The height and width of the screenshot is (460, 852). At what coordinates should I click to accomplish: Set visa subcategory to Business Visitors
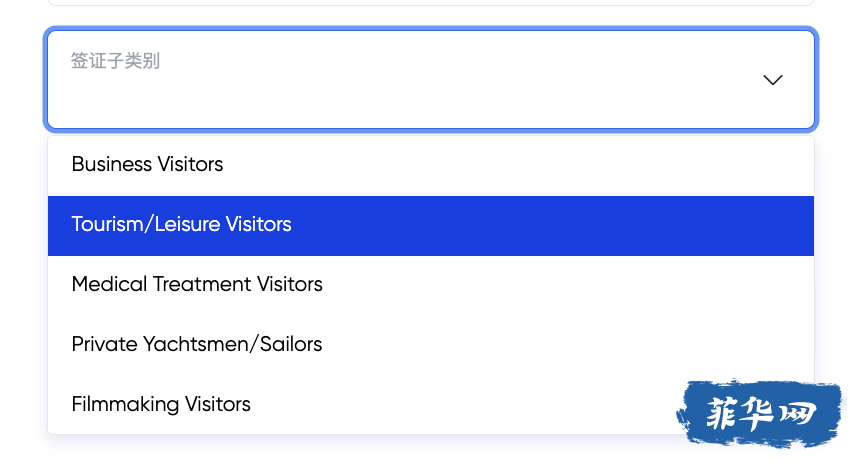point(431,165)
